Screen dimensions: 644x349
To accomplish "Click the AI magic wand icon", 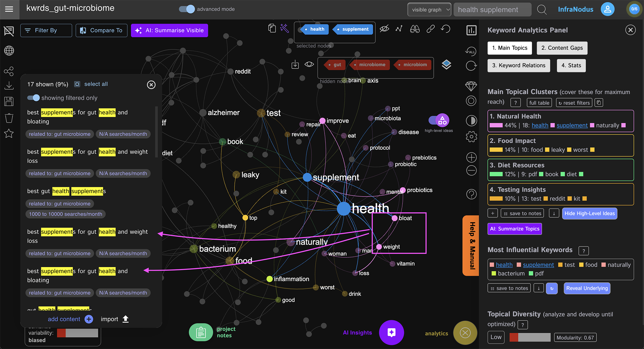I will point(285,28).
